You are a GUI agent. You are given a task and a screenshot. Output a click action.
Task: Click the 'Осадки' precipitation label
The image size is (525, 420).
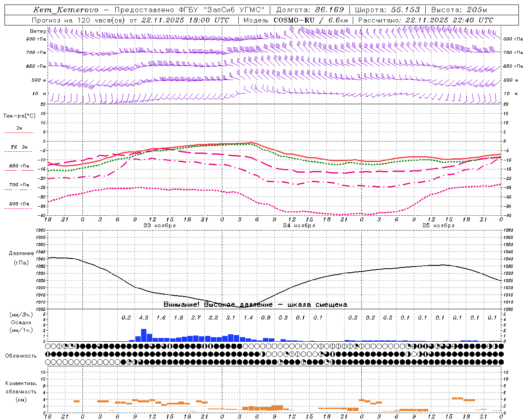(x=21, y=322)
